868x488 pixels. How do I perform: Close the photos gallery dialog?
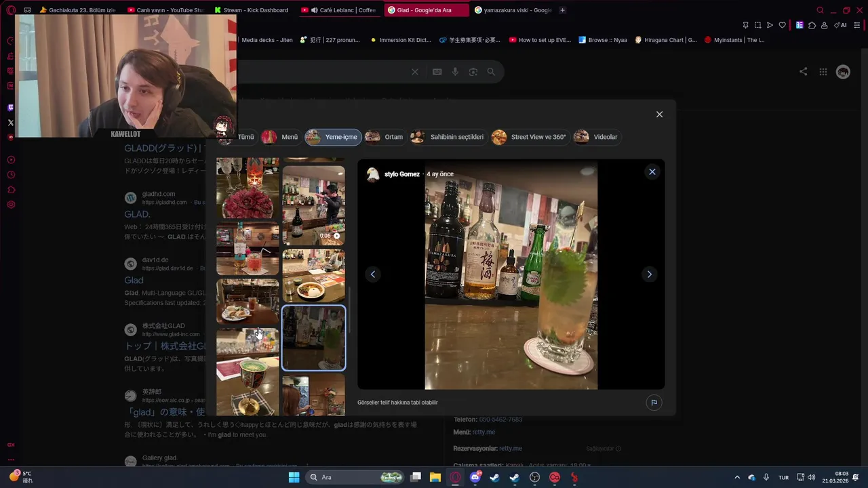point(659,115)
